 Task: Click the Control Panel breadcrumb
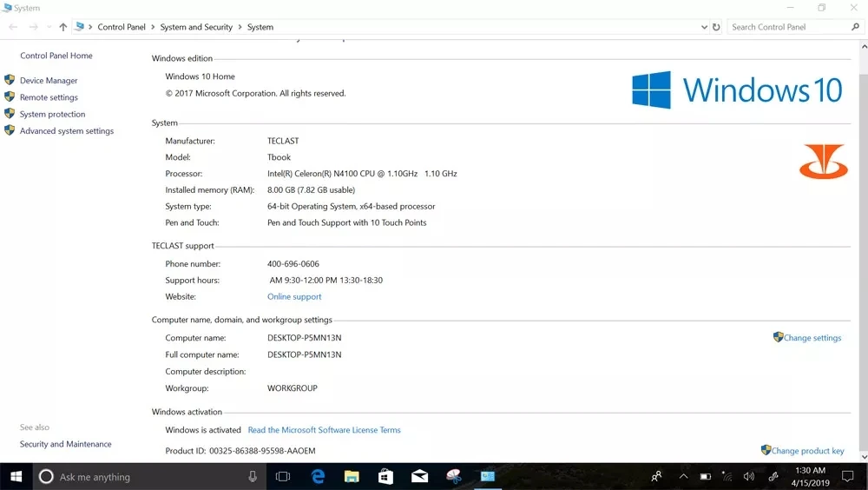tap(122, 27)
